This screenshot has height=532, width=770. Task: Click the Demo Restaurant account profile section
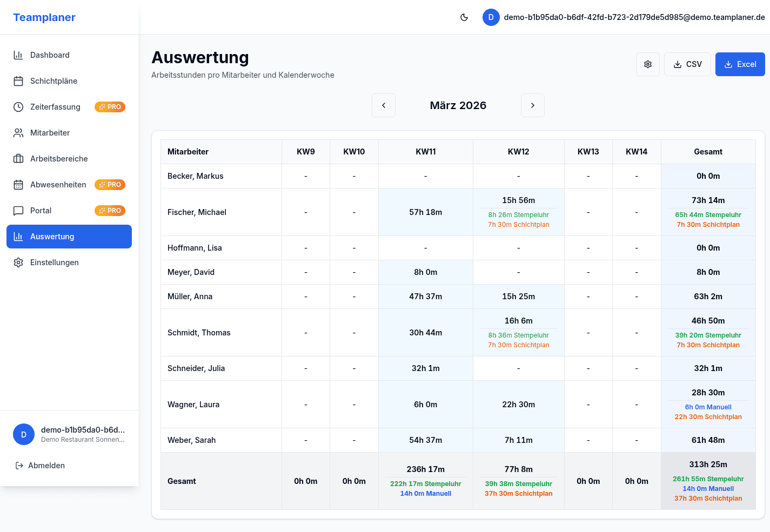tap(69, 434)
